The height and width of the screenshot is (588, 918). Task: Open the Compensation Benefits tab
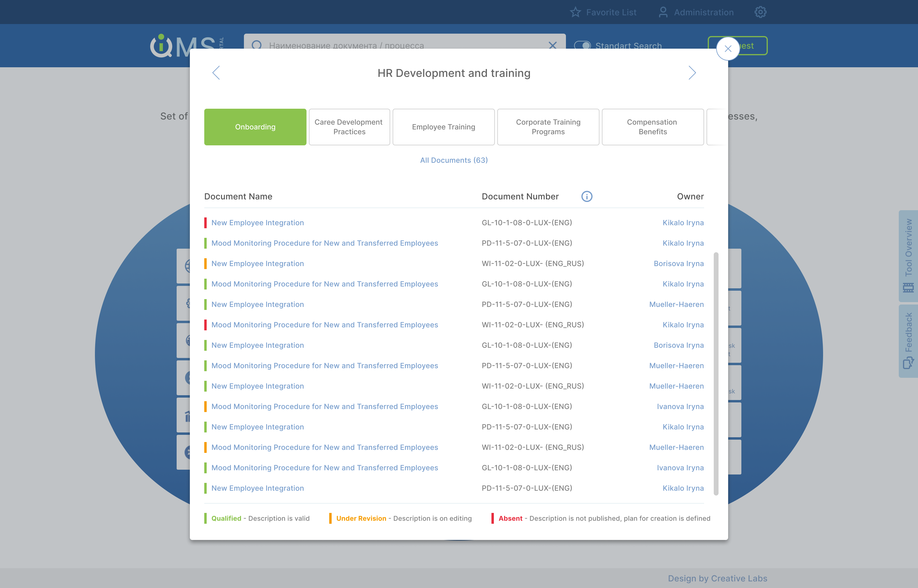click(x=652, y=127)
